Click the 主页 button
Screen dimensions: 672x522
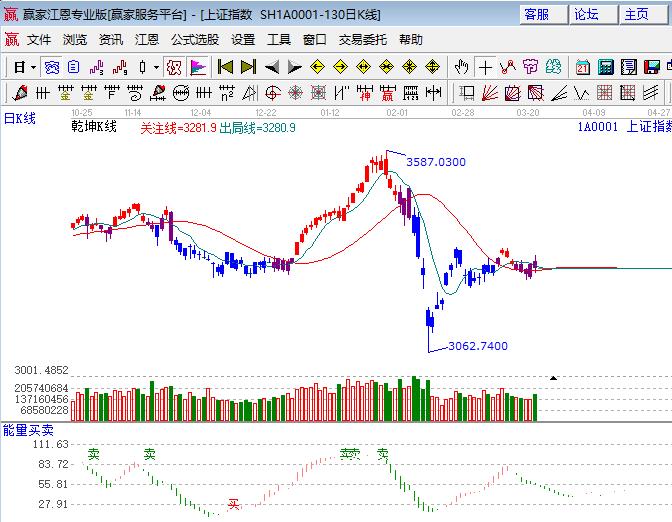[x=636, y=14]
